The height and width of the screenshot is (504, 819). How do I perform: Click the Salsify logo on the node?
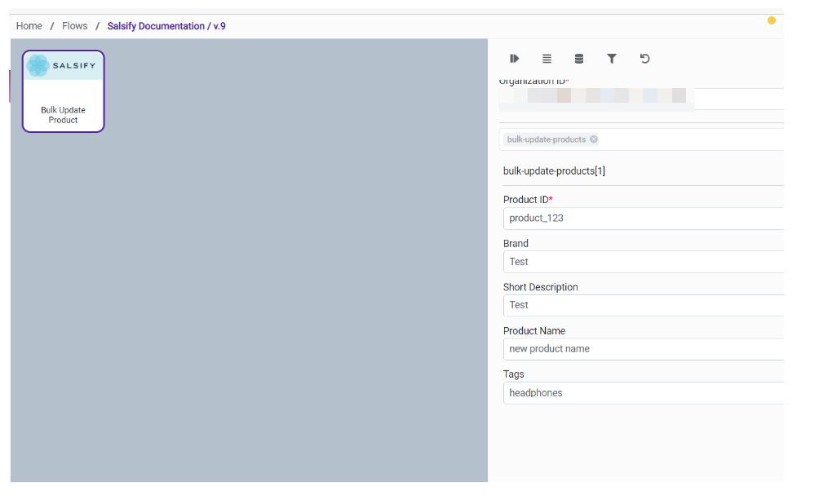tap(63, 66)
